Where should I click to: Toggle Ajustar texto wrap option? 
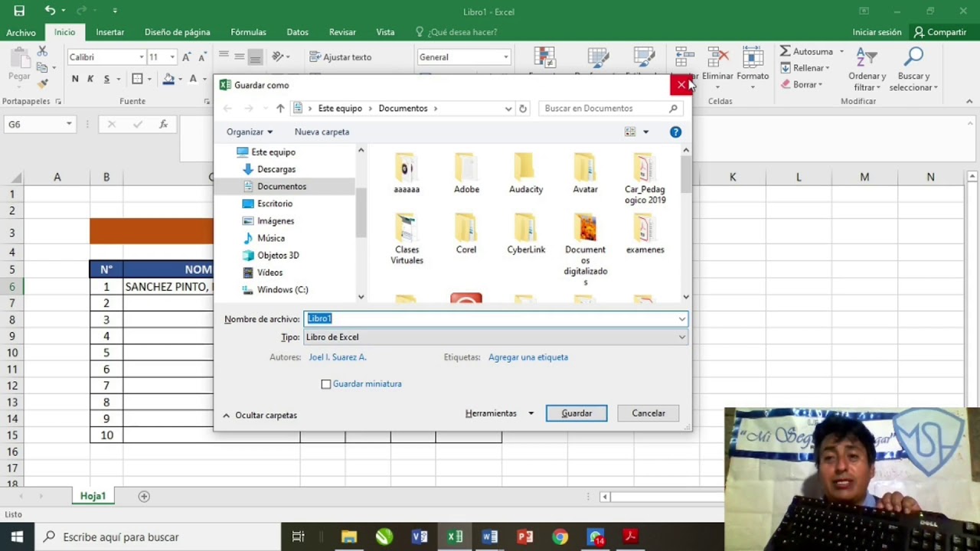tap(341, 57)
